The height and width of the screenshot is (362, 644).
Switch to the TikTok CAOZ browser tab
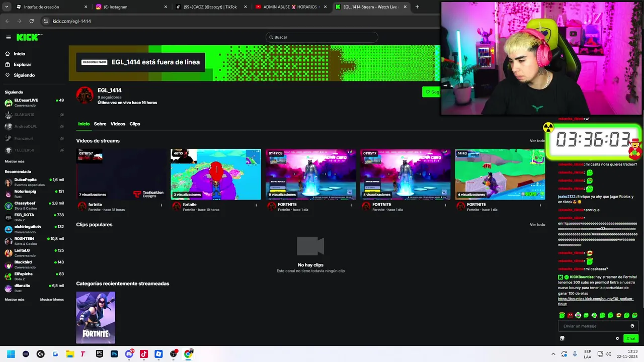[x=211, y=7]
